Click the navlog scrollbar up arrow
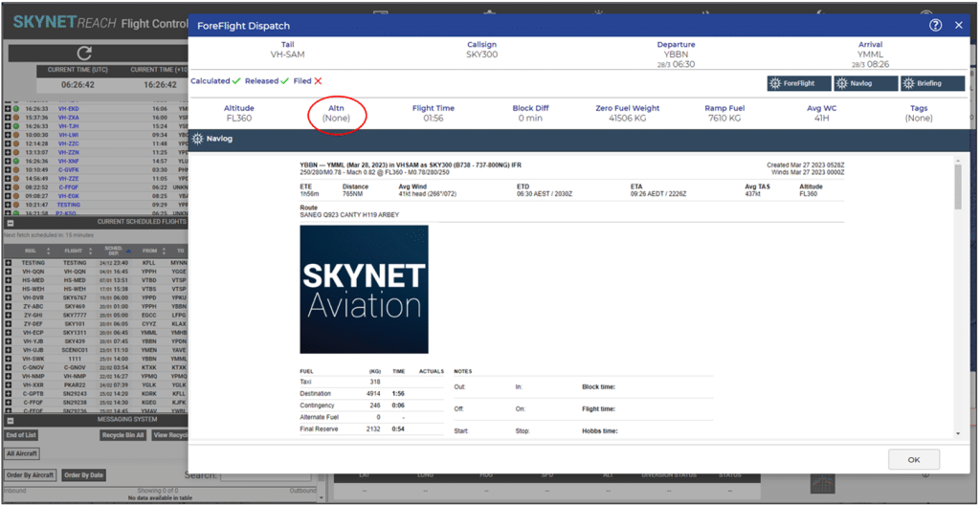Viewport: 980px width, 505px height. (958, 162)
